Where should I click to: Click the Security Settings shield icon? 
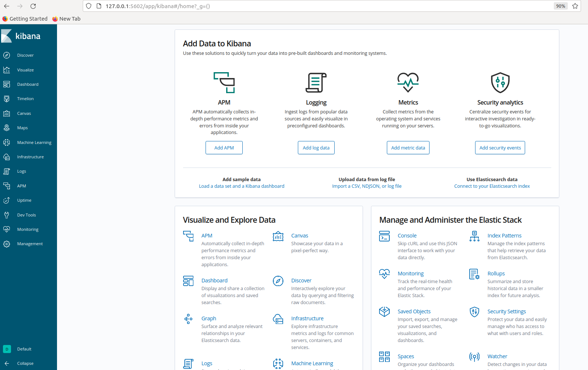click(x=474, y=312)
